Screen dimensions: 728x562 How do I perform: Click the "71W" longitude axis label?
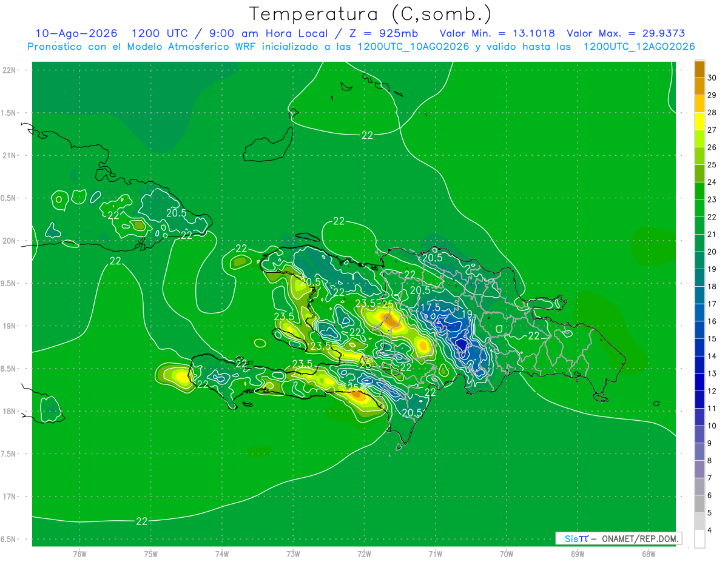point(435,554)
